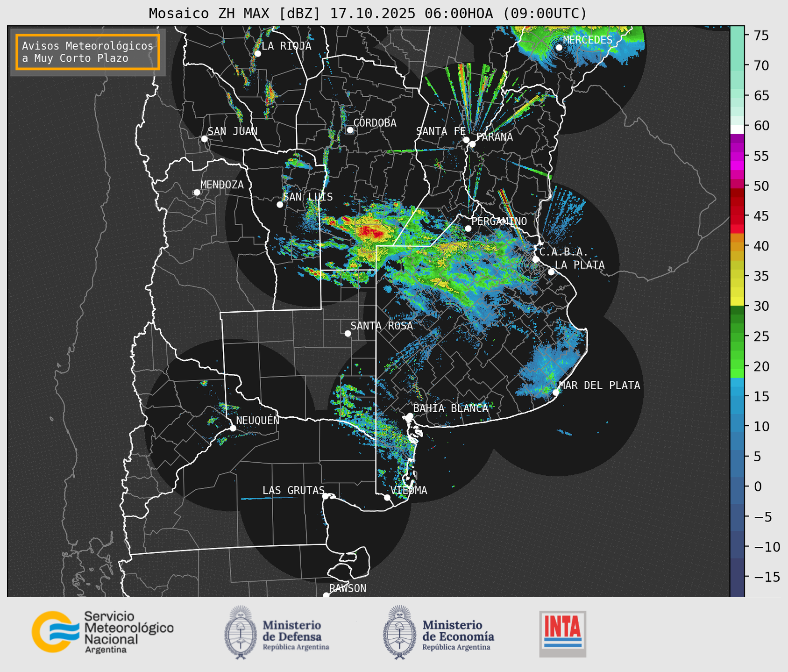Select the LA PLATA marker dot

(551, 272)
